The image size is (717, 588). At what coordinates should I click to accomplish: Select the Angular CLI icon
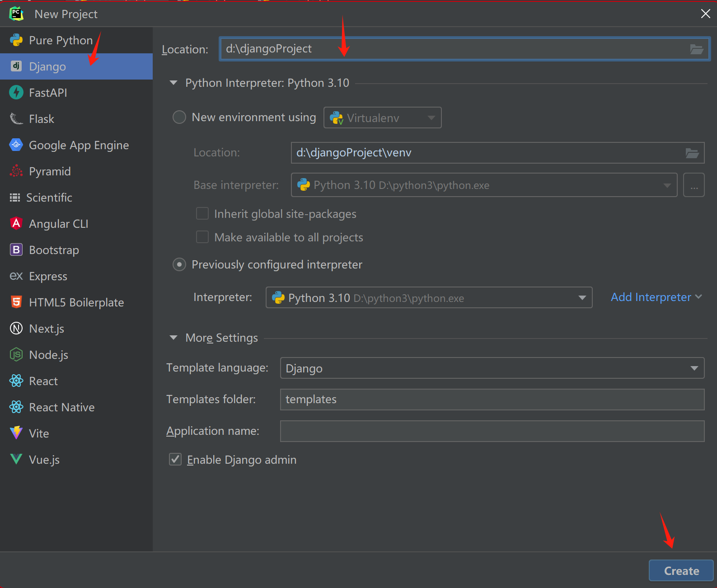[x=16, y=224]
